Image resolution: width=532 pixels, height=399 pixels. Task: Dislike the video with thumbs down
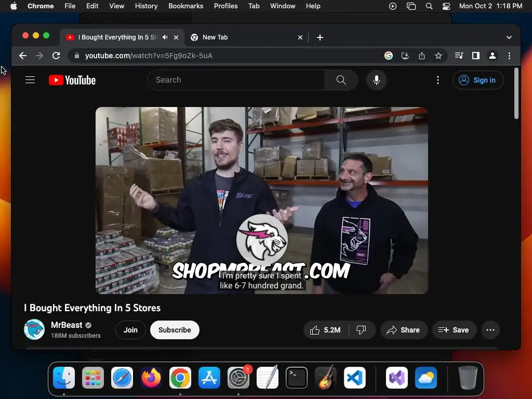[x=362, y=330]
